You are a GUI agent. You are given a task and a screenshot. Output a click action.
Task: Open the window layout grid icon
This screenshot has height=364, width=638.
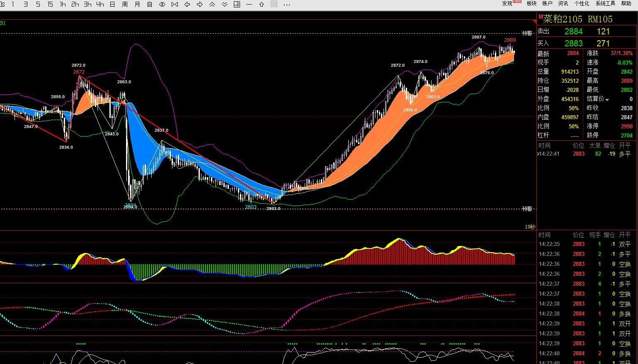coord(237,4)
